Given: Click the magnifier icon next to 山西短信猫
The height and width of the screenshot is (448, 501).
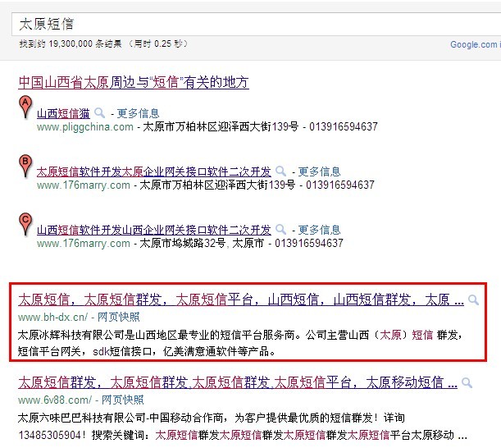Looking at the screenshot, I should (x=100, y=112).
